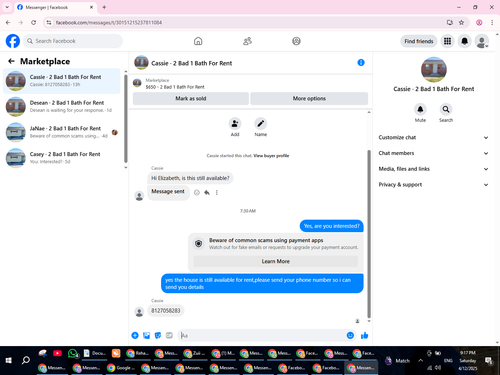The image size is (500, 375).
Task: Show hidden system tray icons
Action: coord(420,360)
